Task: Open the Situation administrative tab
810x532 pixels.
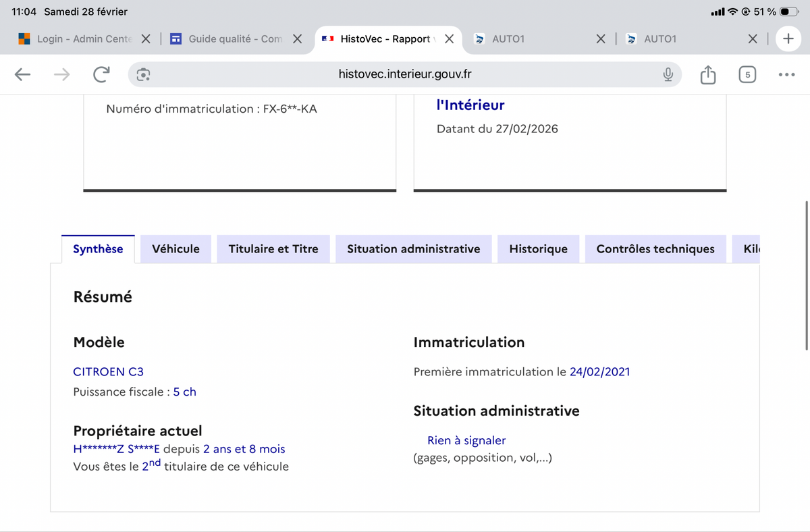Action: (413, 249)
